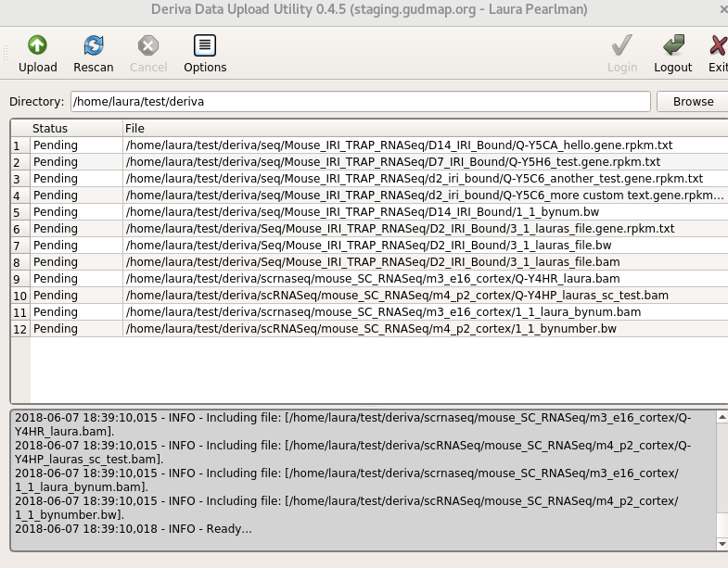The image size is (728, 568).
Task: Click the Browse button
Action: pos(693,102)
